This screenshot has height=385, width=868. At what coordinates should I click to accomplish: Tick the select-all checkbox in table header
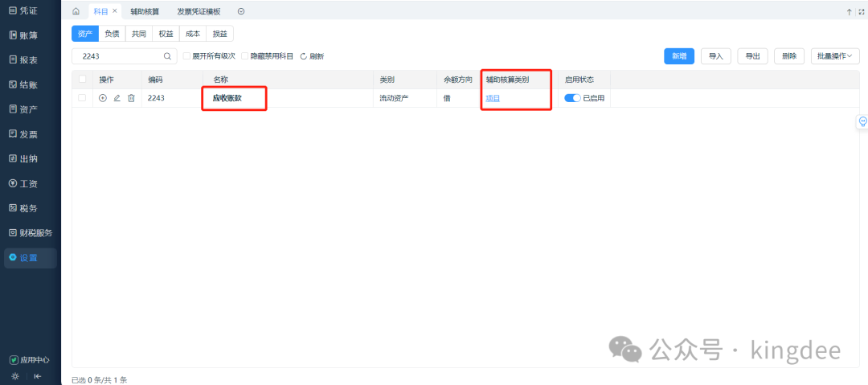point(83,80)
